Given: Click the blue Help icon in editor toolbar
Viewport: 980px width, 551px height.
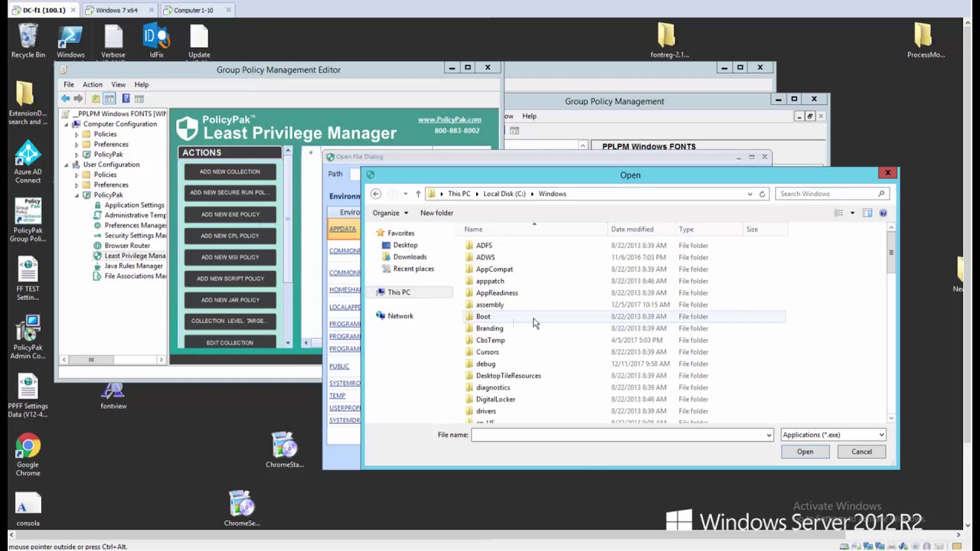Looking at the screenshot, I should click(126, 99).
